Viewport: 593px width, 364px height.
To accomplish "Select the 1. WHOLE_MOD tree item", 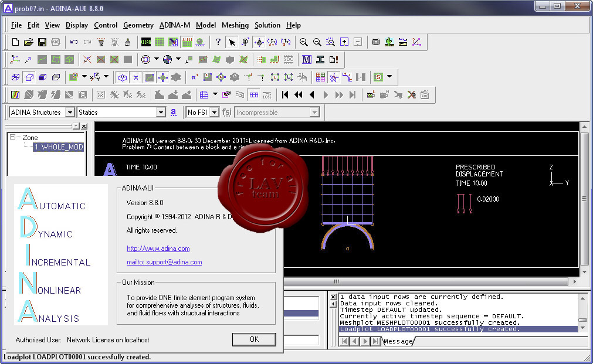I will (58, 147).
